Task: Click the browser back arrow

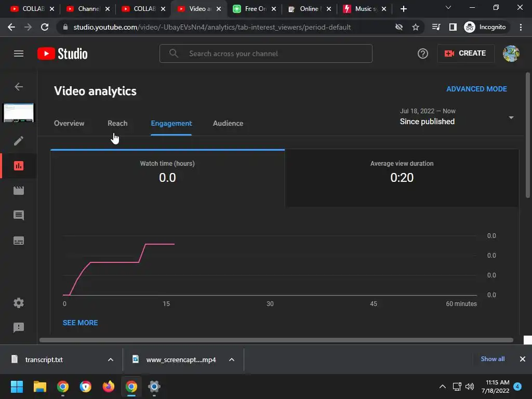Action: pyautogui.click(x=11, y=27)
